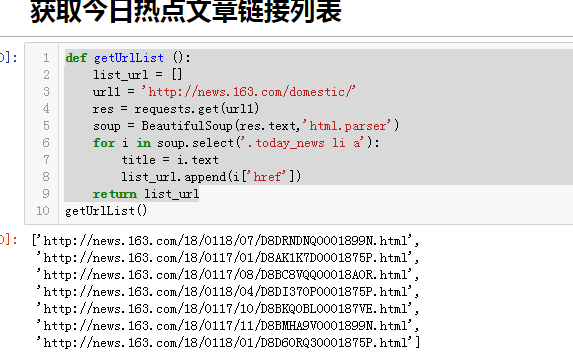Click the 'for i in soup.select' line

pyautogui.click(x=236, y=142)
